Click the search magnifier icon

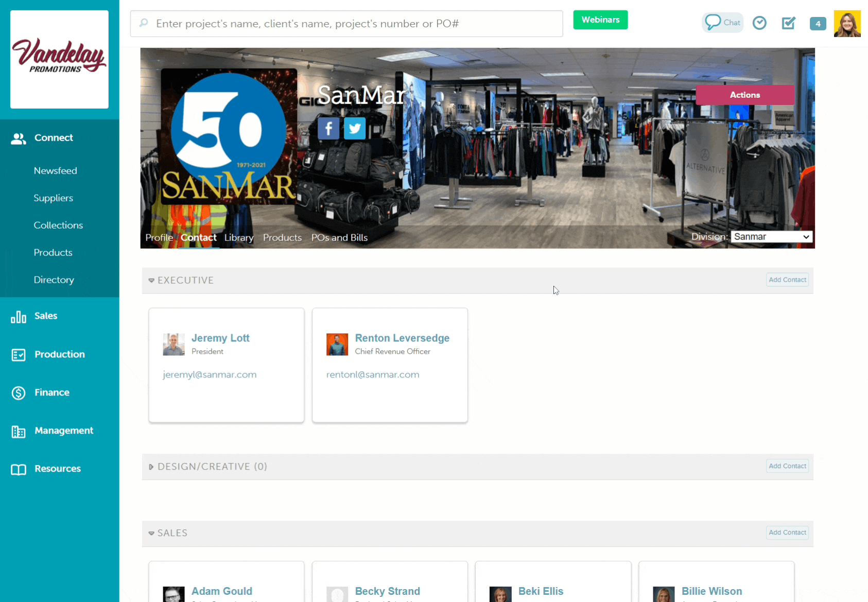144,23
